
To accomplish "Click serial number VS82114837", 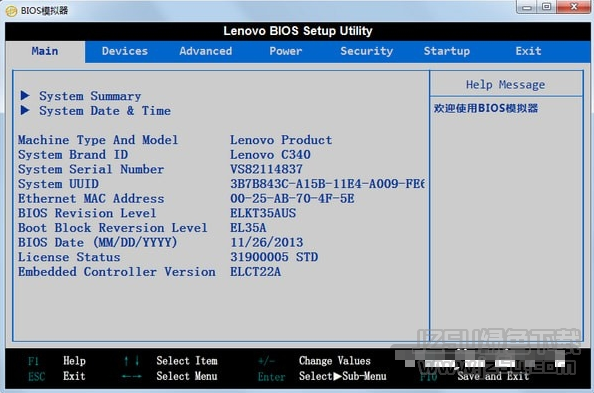I will 266,169.
